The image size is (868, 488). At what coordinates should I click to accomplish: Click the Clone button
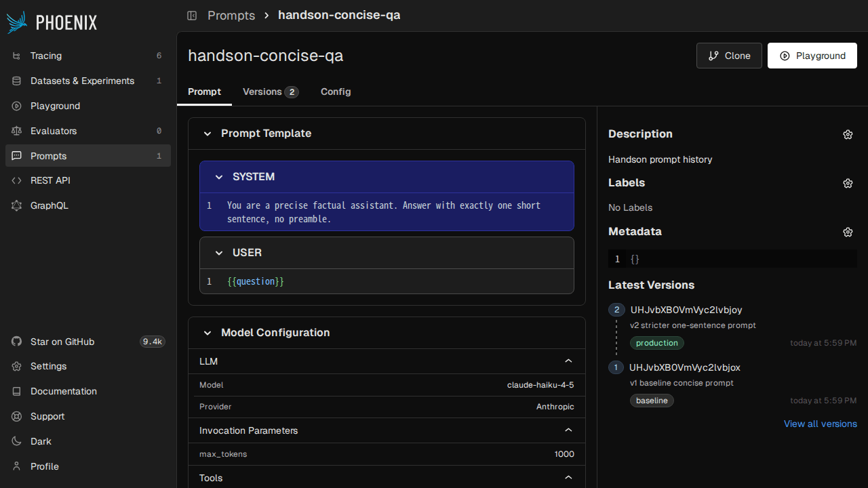coord(729,56)
